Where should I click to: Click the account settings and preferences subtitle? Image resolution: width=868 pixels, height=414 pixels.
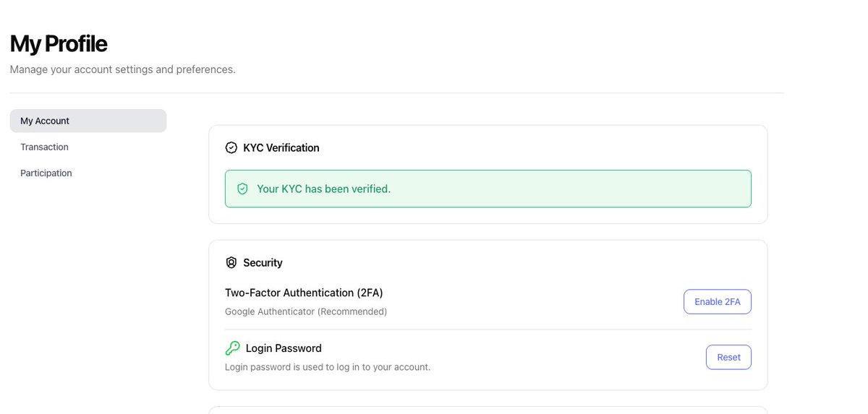[122, 69]
